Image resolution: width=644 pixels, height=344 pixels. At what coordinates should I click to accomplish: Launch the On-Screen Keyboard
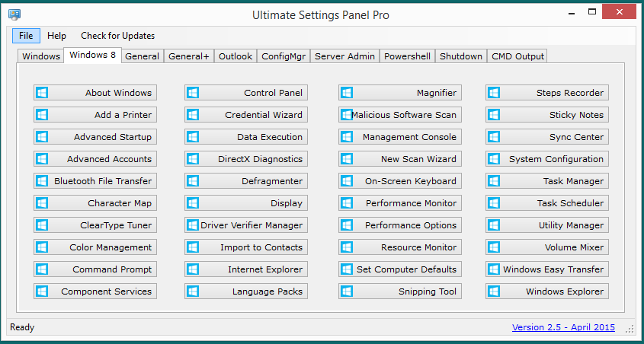pyautogui.click(x=400, y=181)
